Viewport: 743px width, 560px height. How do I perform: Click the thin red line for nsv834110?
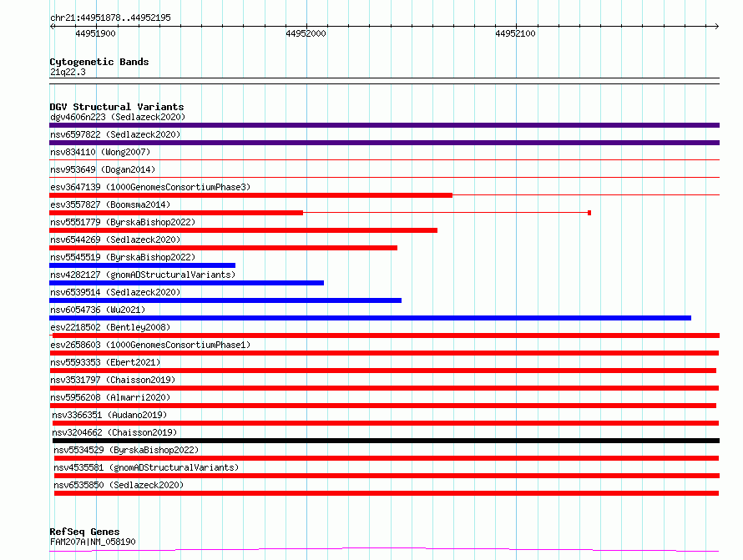(384, 159)
